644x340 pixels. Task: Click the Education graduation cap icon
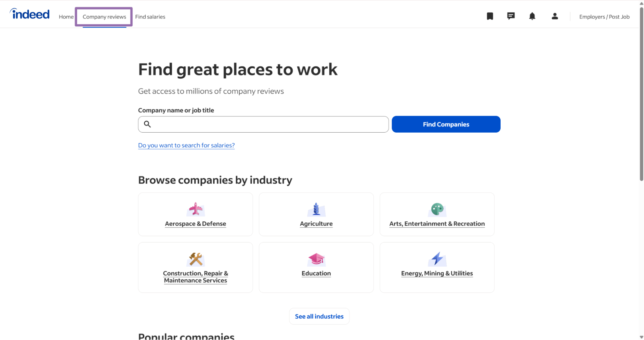click(316, 259)
